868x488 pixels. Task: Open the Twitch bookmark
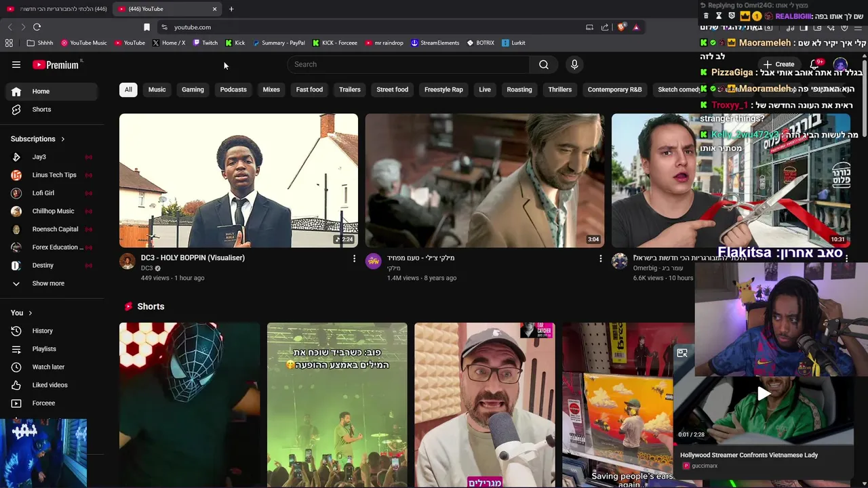tap(205, 43)
